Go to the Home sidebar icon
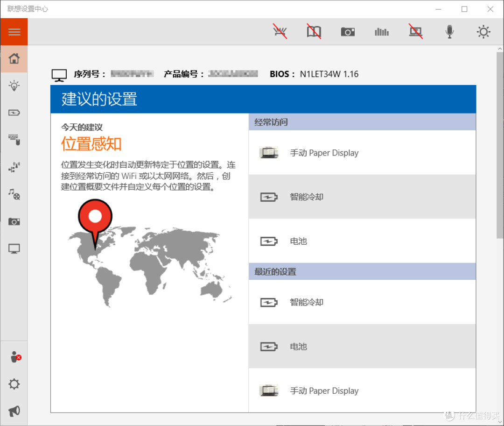This screenshot has height=426, width=504. [x=14, y=59]
